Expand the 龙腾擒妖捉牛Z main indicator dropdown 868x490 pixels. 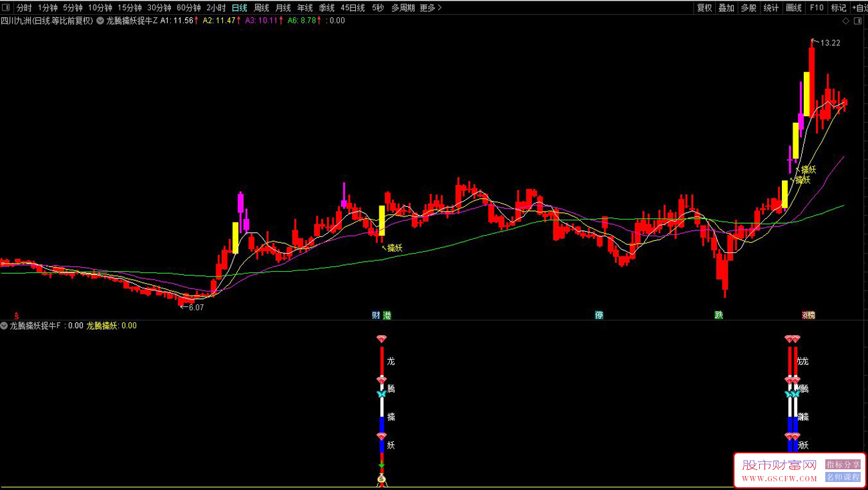click(x=100, y=21)
